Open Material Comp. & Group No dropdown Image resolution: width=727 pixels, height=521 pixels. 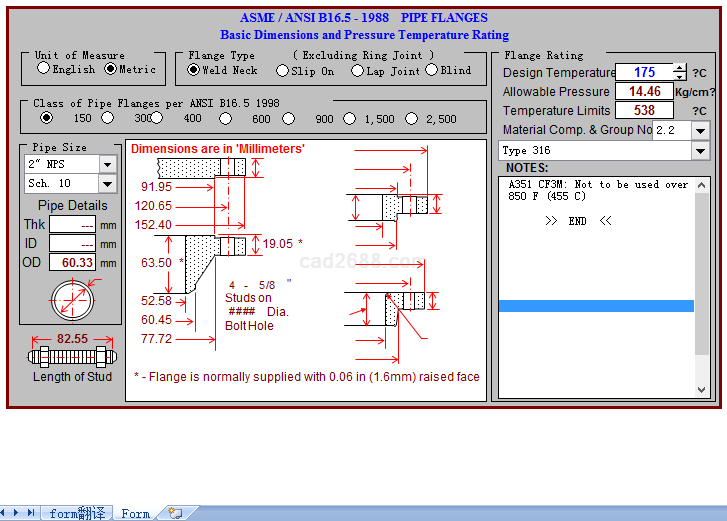(701, 130)
